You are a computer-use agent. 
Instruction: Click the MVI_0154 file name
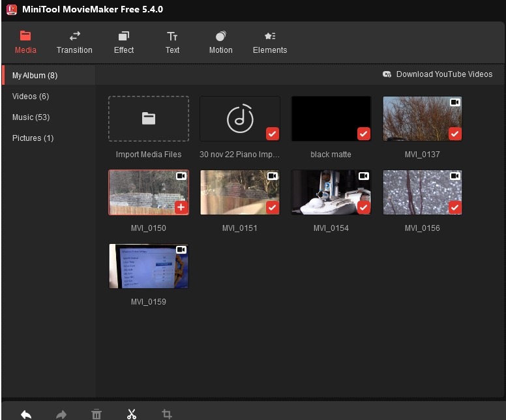pos(331,228)
